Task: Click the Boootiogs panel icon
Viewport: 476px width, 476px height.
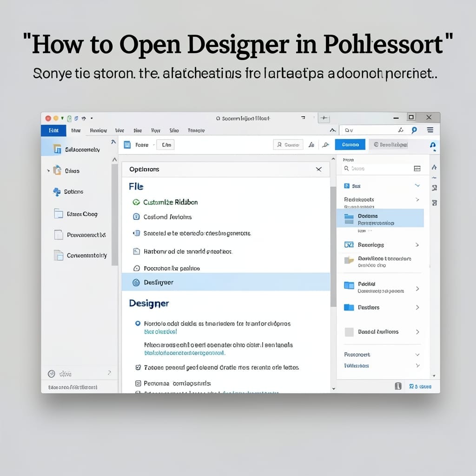Action: point(349,245)
